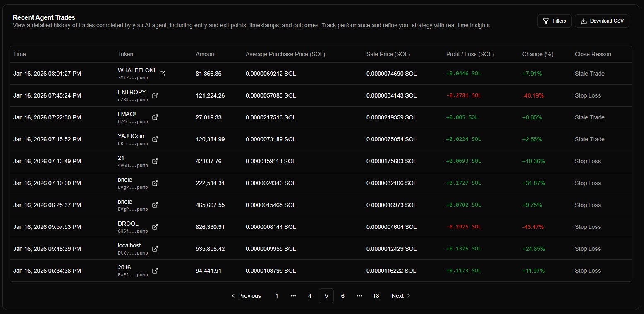Open external link icon for WHALEFLOKI token
This screenshot has width=644, height=314.
[163, 74]
